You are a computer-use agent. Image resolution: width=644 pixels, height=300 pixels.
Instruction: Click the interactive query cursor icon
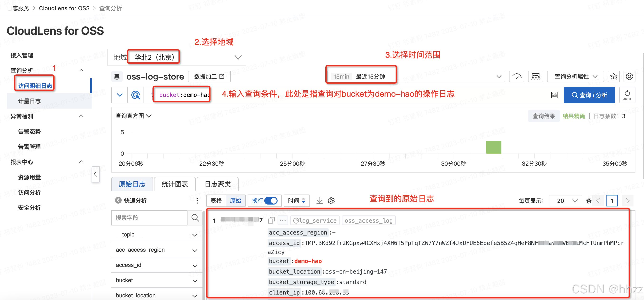(x=136, y=95)
